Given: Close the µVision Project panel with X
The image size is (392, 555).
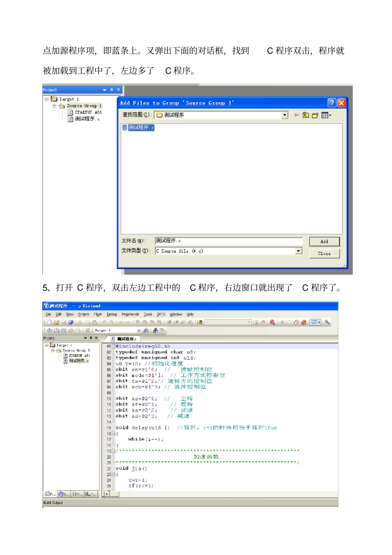Looking at the screenshot, I should pos(96,338).
